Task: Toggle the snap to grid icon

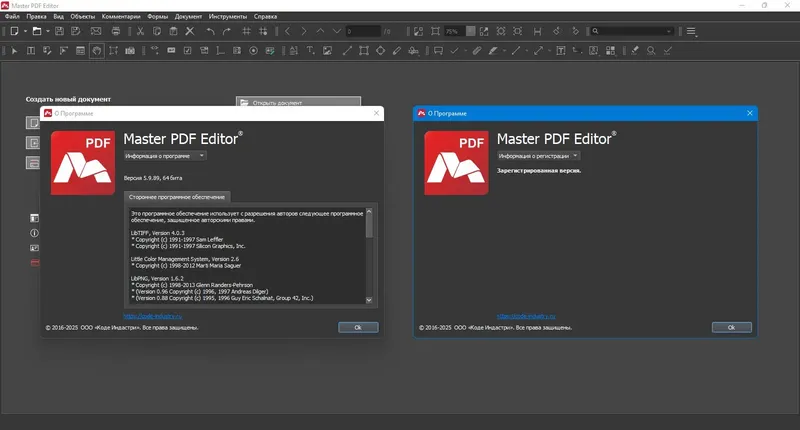Action: coord(263,32)
